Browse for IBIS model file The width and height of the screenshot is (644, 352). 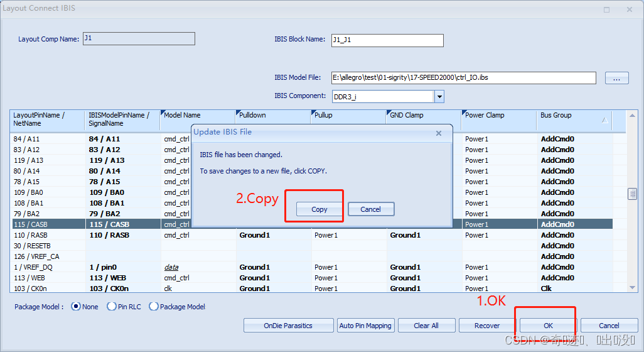tap(616, 78)
